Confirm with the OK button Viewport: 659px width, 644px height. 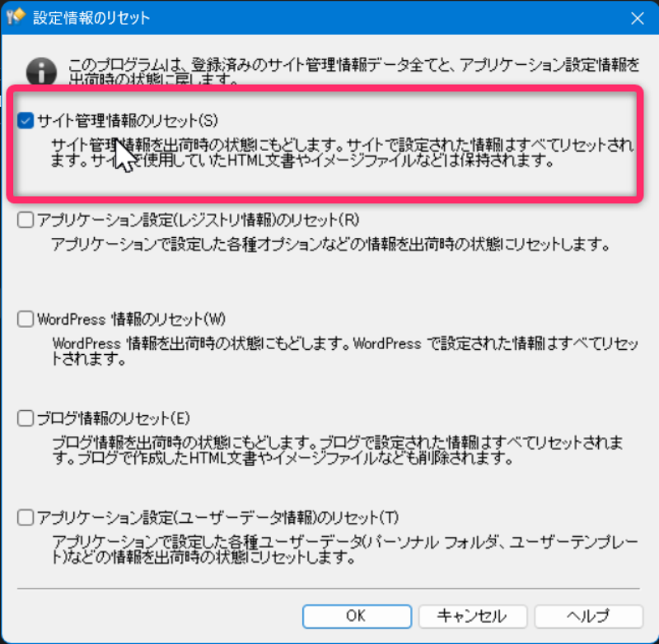click(357, 616)
